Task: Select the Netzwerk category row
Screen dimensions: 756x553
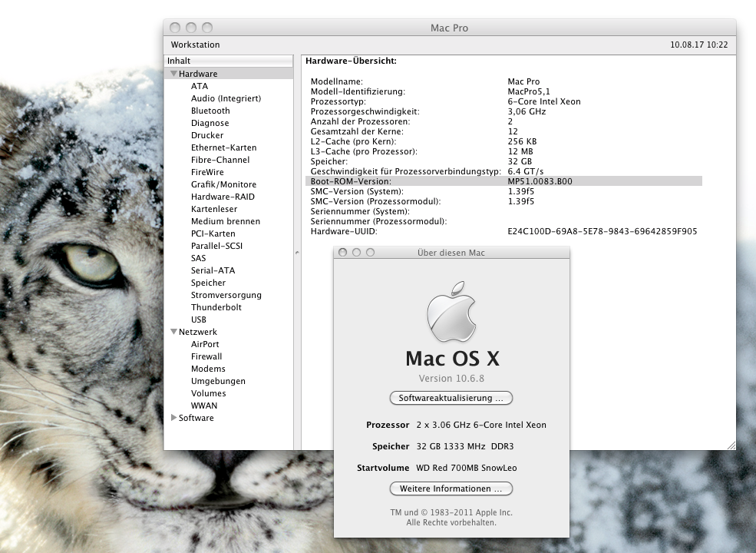Action: pyautogui.click(x=229, y=332)
